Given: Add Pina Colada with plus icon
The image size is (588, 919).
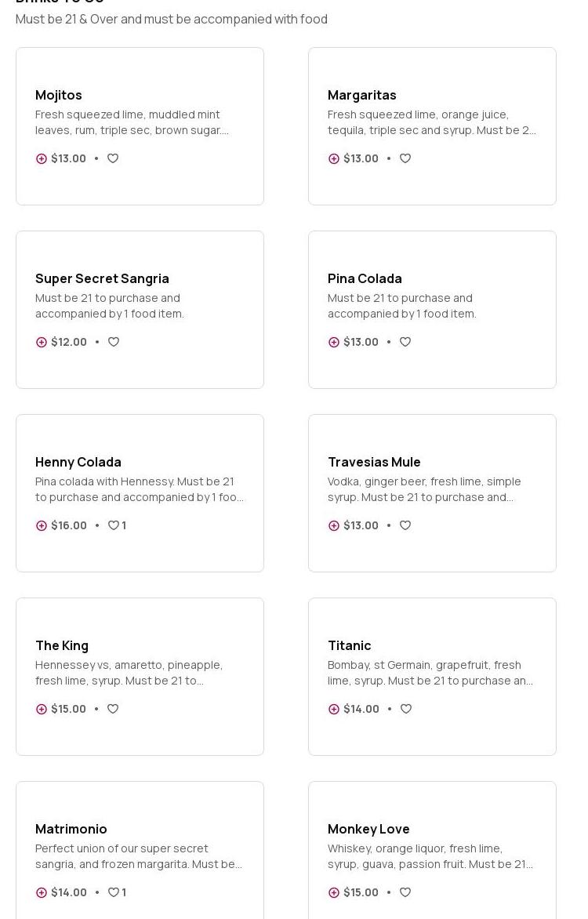Looking at the screenshot, I should pos(334,342).
